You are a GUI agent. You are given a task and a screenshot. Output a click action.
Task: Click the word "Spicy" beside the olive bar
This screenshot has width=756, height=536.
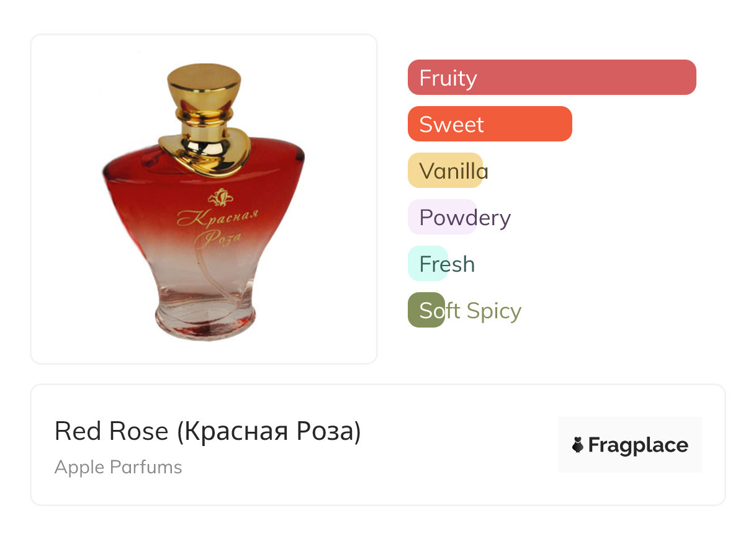(494, 310)
